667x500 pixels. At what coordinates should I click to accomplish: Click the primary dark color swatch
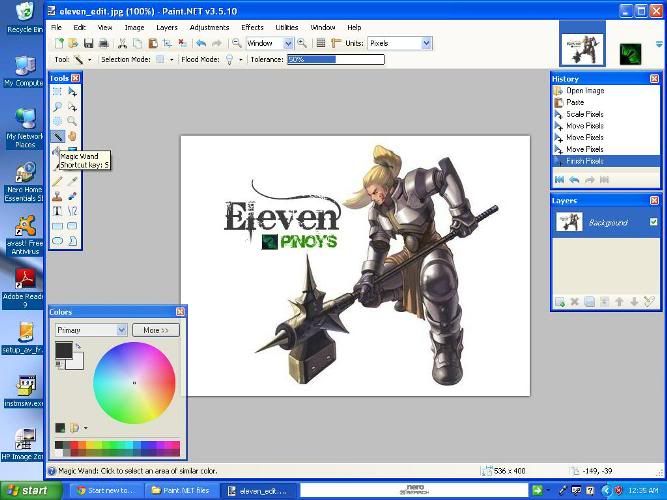[64, 350]
